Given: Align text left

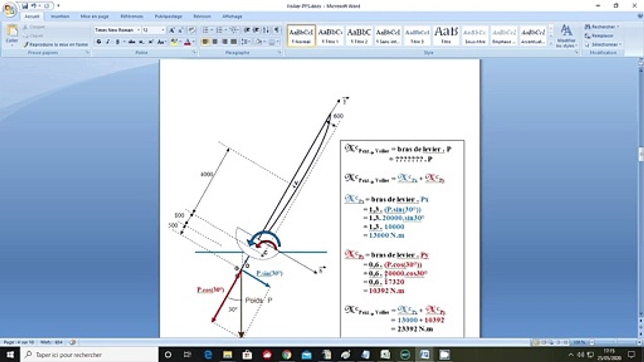Looking at the screenshot, I should pyautogui.click(x=206, y=42).
